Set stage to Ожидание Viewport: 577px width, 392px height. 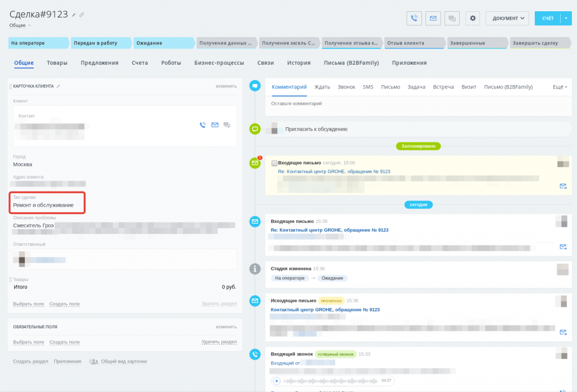(163, 43)
